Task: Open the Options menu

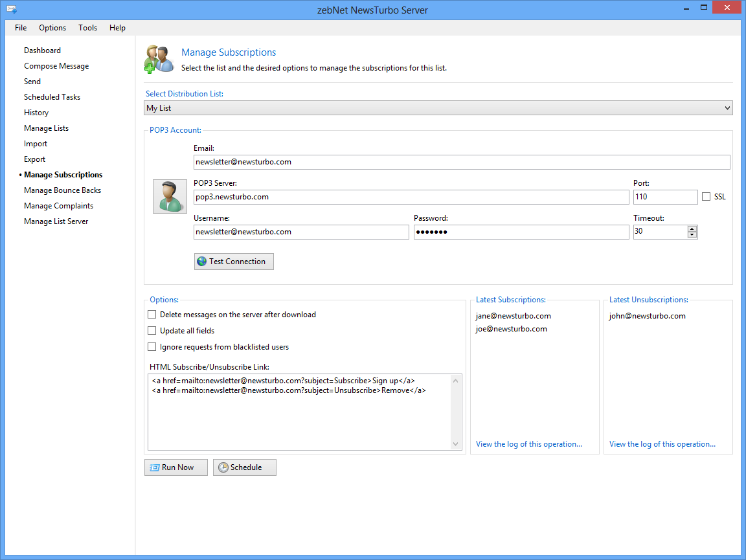Action: (x=52, y=28)
